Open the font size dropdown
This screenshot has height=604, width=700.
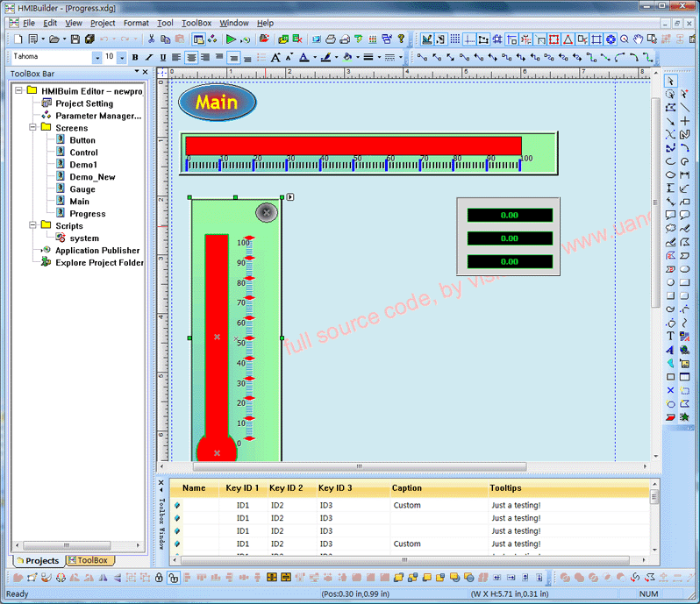point(121,57)
